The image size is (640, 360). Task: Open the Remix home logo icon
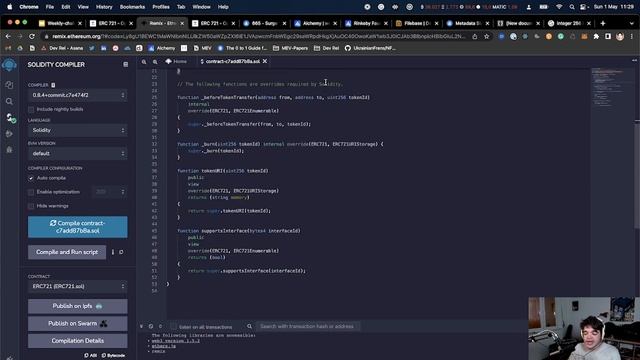pyautogui.click(x=9, y=65)
